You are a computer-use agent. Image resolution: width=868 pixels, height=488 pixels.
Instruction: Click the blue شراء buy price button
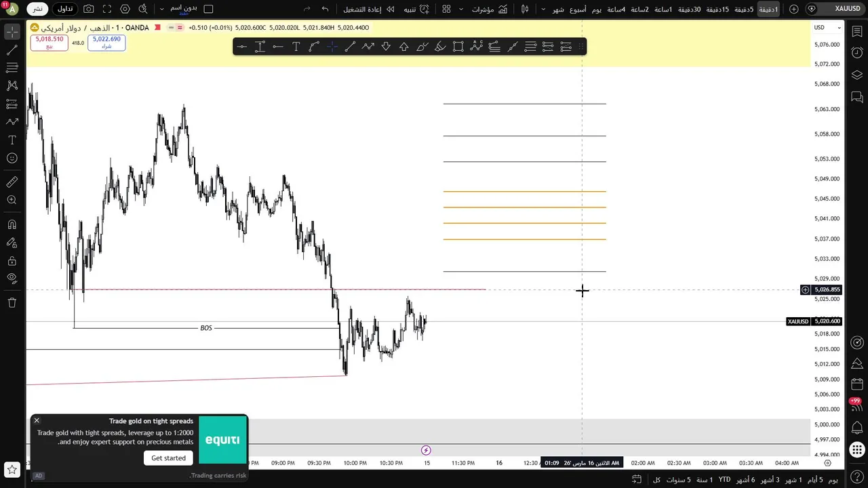click(106, 43)
